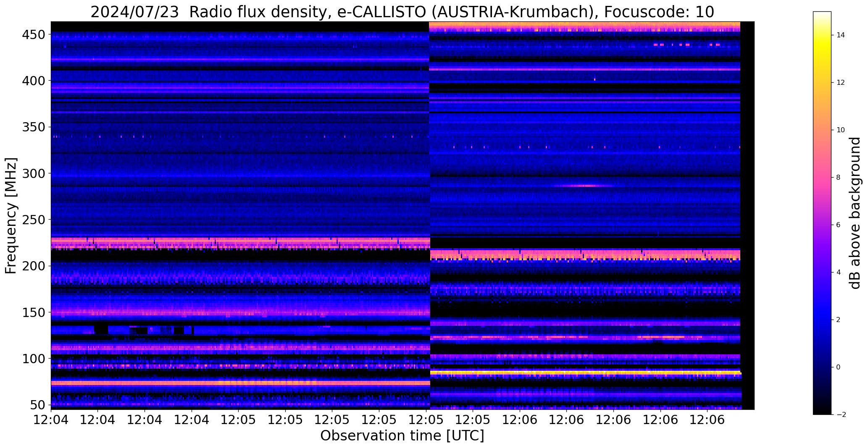Click the 300 tick on frequency axis
This screenshot has width=868, height=448.
point(33,173)
